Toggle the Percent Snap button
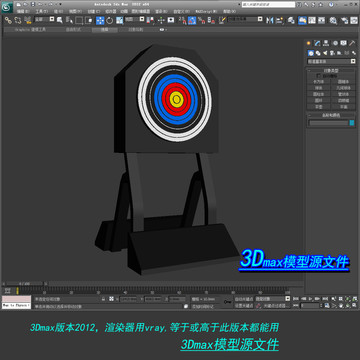 (x=201, y=20)
